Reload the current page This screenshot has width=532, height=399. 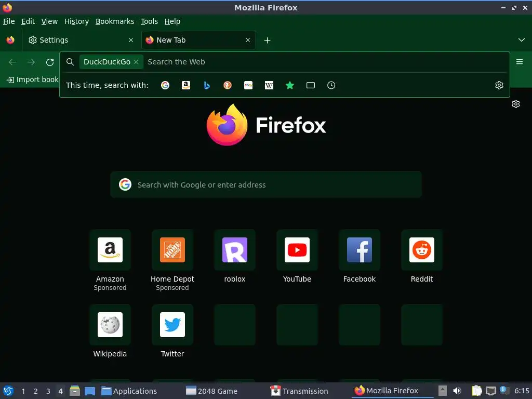(x=50, y=62)
